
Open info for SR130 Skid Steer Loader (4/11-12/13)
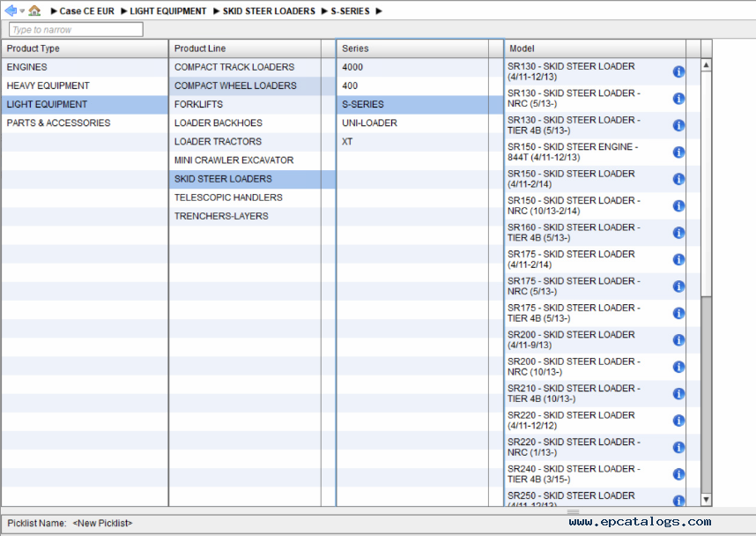click(x=678, y=71)
